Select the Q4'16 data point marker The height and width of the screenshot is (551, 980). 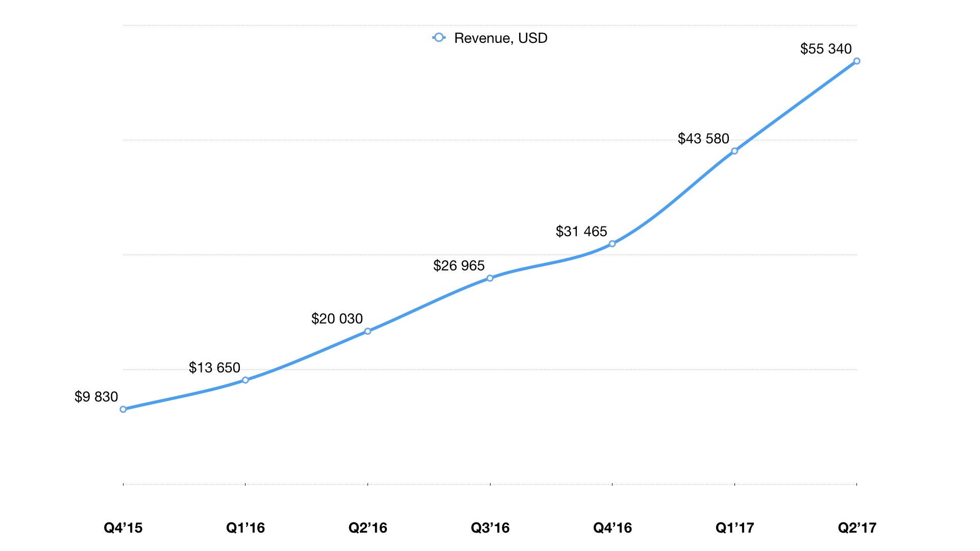(x=612, y=244)
